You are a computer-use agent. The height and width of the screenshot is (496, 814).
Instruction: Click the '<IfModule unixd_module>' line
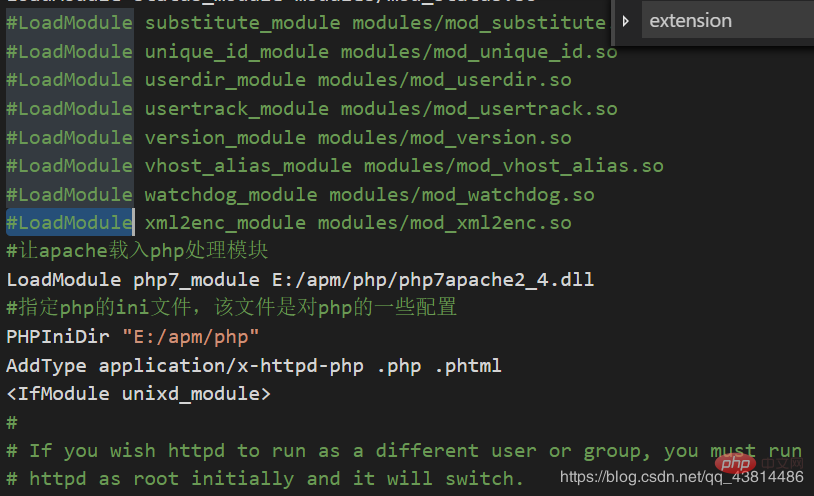[x=139, y=394]
